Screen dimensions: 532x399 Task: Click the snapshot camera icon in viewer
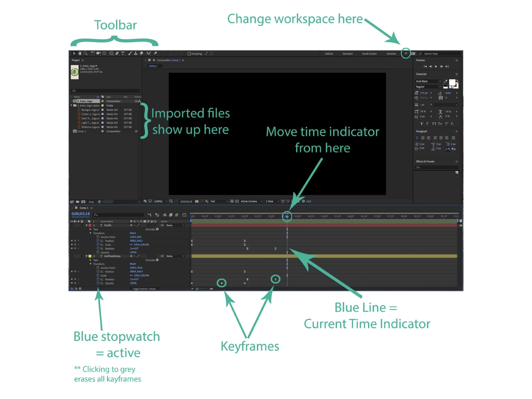197,201
